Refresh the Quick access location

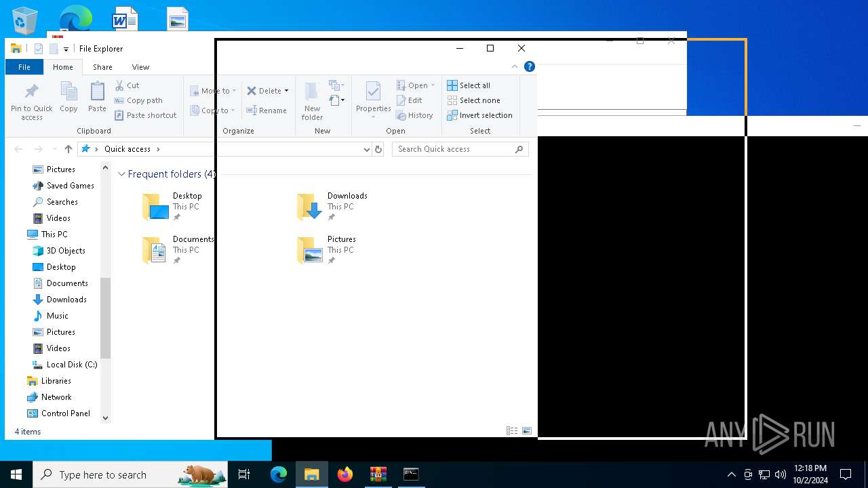[x=378, y=149]
